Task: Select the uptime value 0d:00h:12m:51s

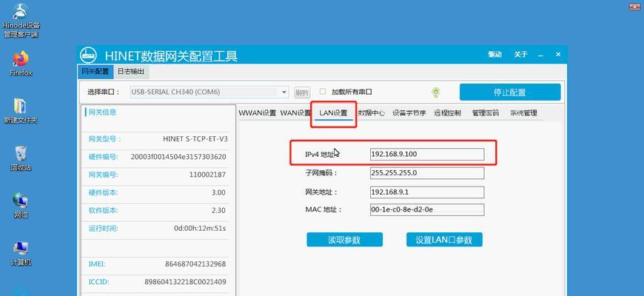Action: 200,228
